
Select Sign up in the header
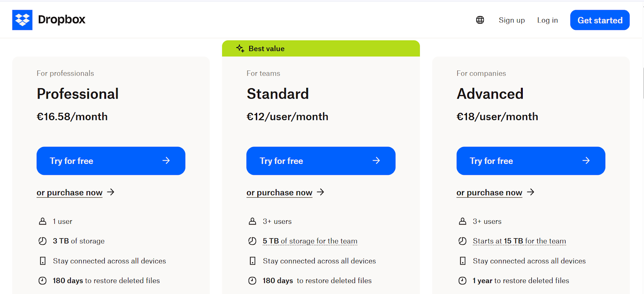click(x=512, y=20)
